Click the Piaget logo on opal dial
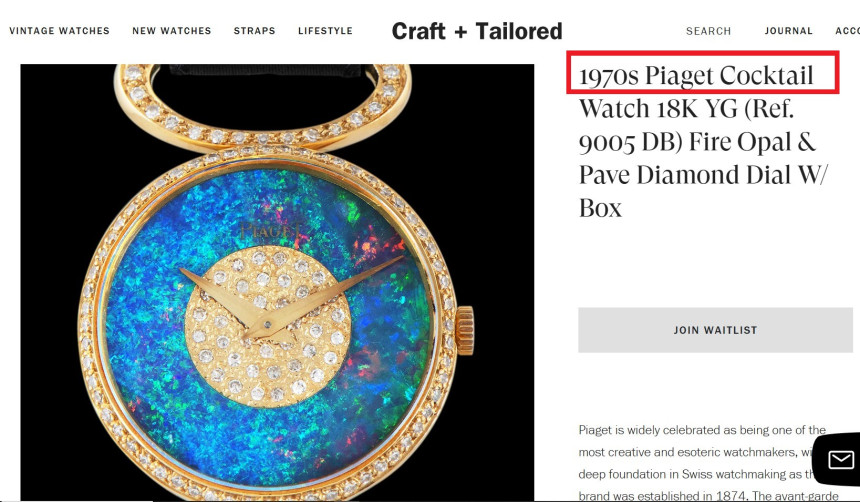 [270, 230]
